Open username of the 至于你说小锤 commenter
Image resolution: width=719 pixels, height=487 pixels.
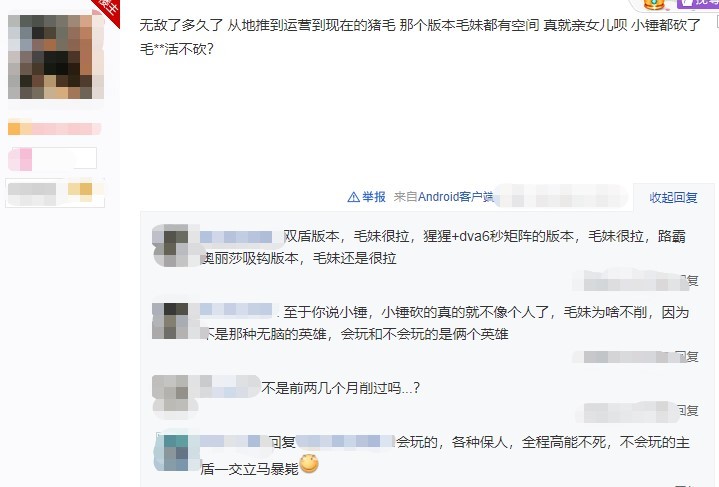(237, 310)
